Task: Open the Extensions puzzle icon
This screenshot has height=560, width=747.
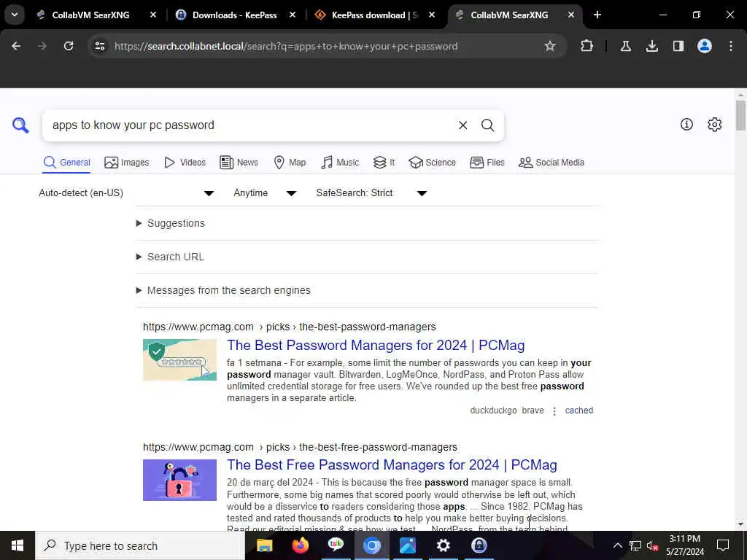Action: point(587,46)
